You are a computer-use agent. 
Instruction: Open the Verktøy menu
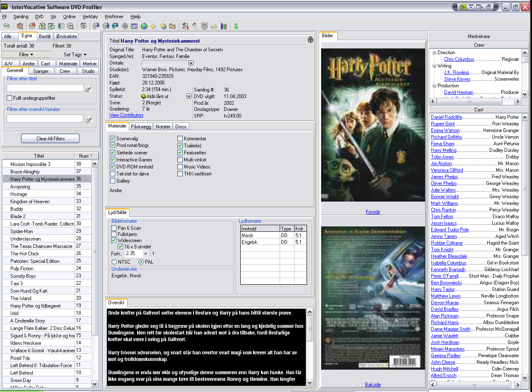(x=90, y=17)
